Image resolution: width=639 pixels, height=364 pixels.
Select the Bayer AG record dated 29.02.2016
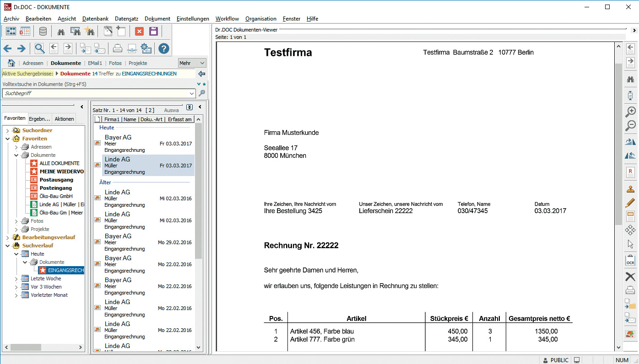coord(144,242)
